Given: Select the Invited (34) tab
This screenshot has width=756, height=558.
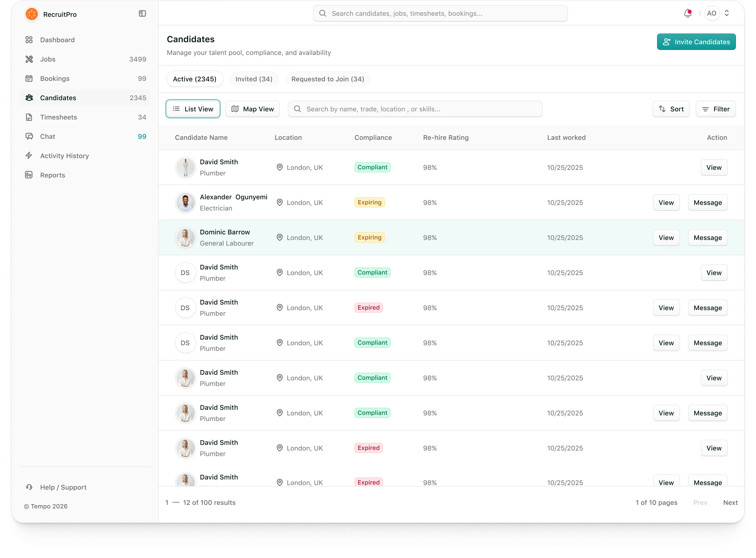Looking at the screenshot, I should point(254,79).
